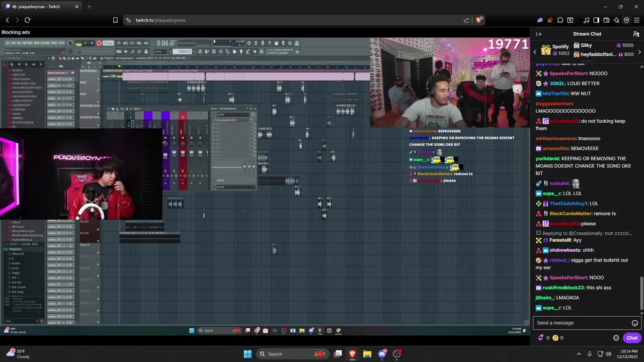
Task: Click j8heim_ username in chat
Action: 545,298
